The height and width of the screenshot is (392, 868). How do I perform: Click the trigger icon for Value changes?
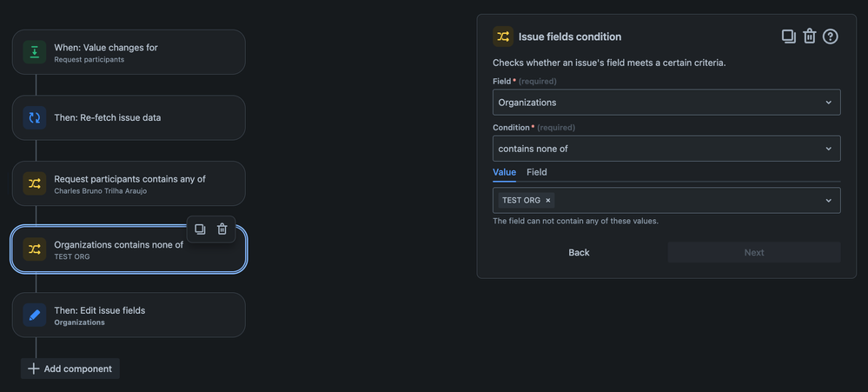[x=34, y=52]
